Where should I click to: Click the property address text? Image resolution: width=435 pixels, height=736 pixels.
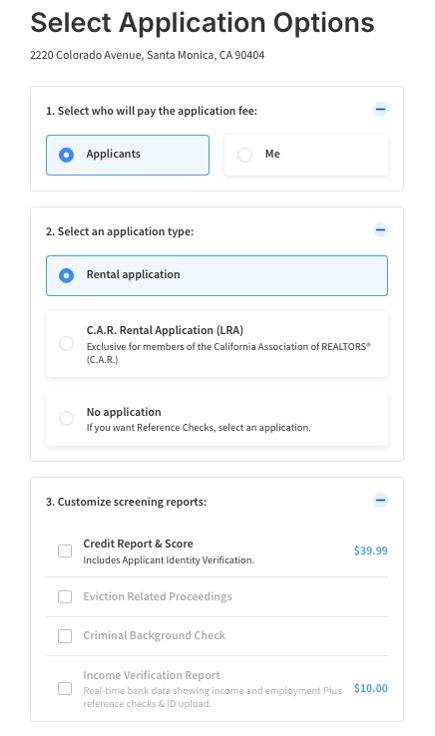coord(147,55)
